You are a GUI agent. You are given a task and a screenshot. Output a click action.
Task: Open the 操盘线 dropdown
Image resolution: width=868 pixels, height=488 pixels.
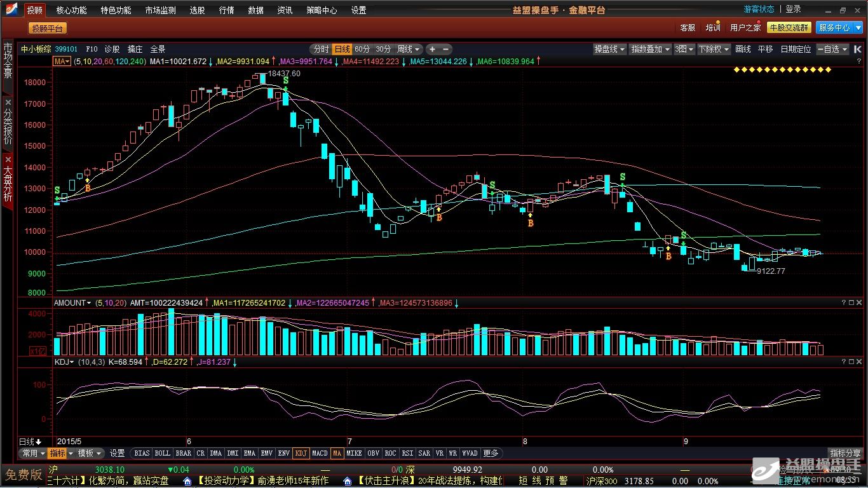point(610,49)
